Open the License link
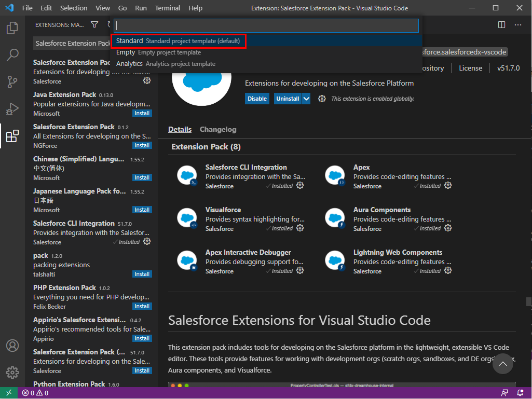Viewport: 532px width, 399px height. (x=470, y=68)
